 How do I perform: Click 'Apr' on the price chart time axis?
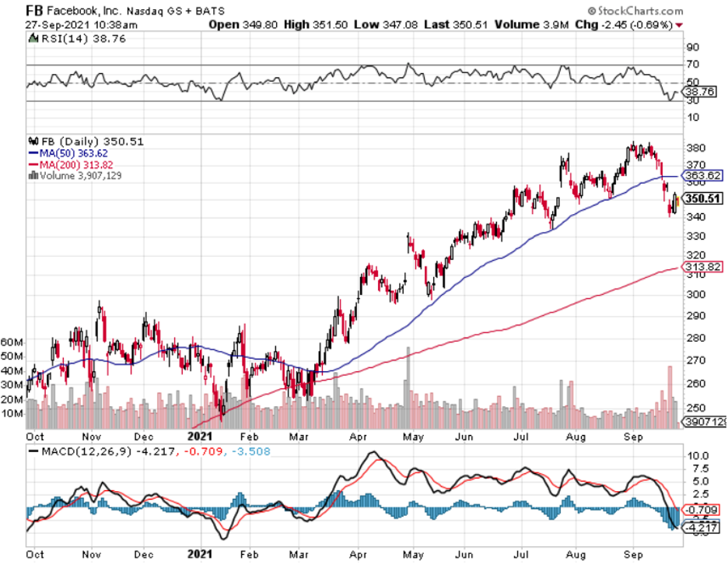click(358, 437)
